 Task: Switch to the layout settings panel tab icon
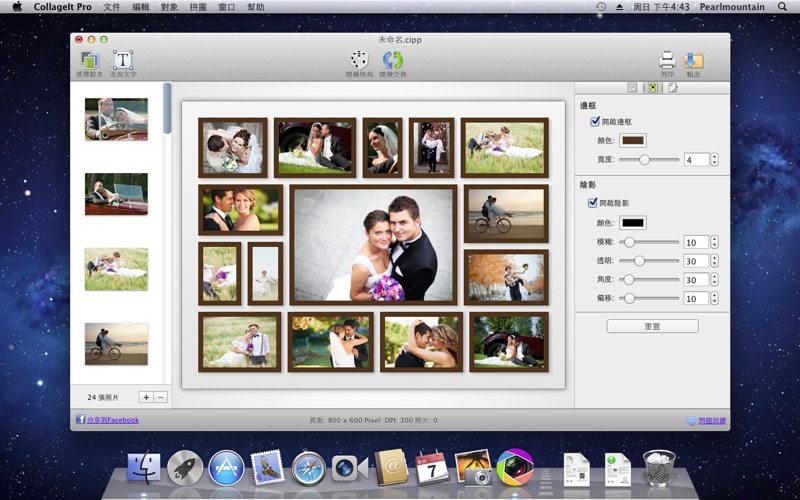click(632, 88)
